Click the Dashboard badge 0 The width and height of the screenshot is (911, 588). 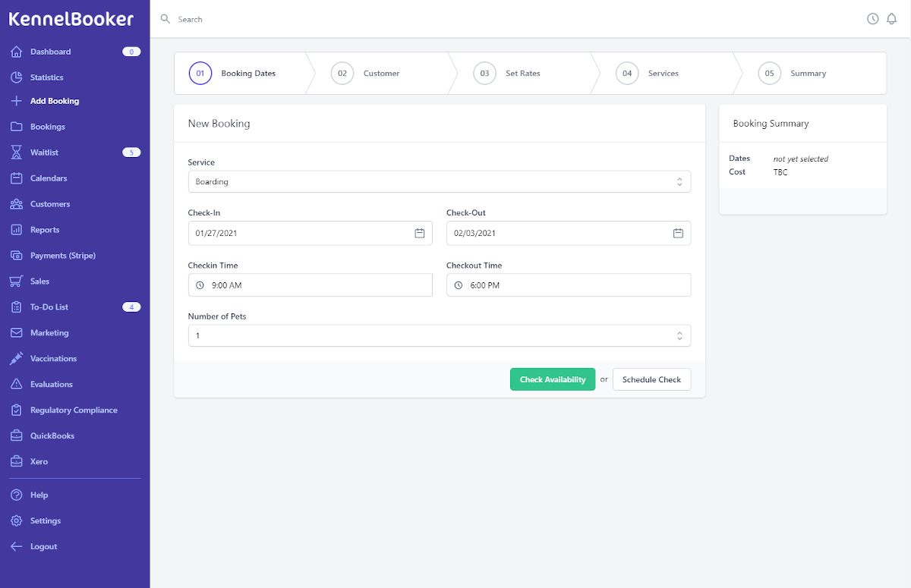[x=131, y=52]
